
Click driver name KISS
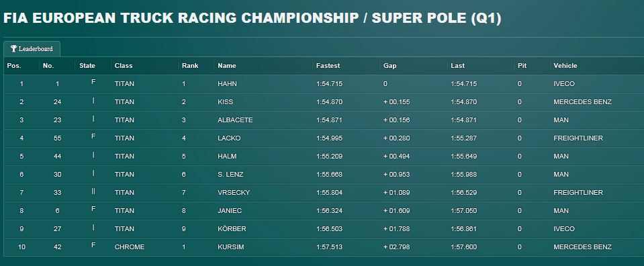[225, 102]
